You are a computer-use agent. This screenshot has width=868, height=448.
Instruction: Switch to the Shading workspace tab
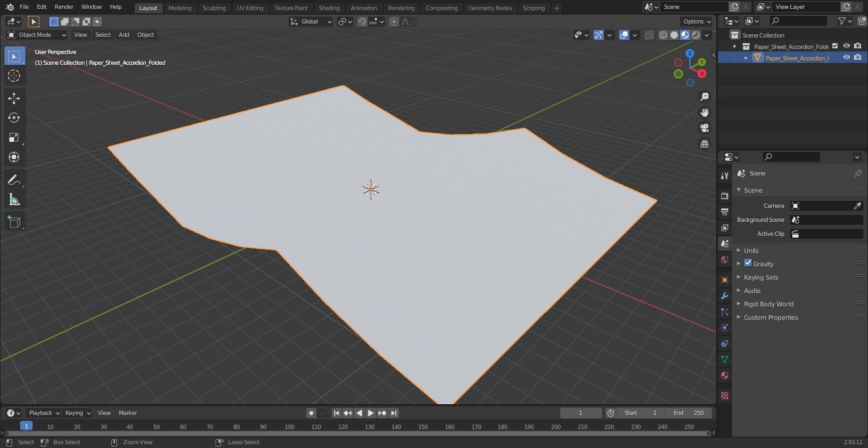coord(329,8)
